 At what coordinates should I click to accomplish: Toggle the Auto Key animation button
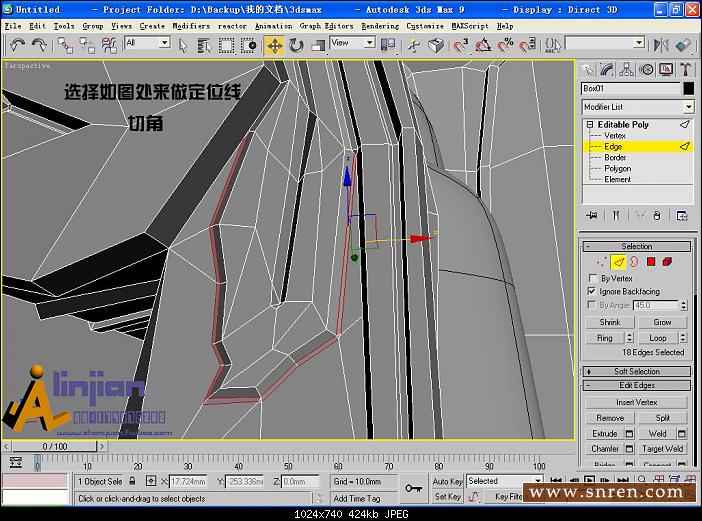[x=447, y=481]
